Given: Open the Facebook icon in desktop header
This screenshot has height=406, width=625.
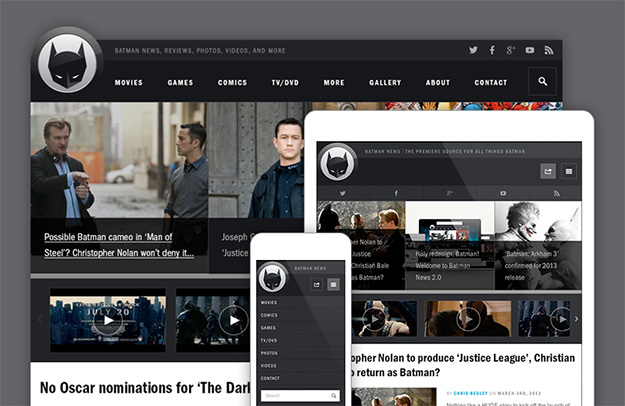Looking at the screenshot, I should coord(492,50).
